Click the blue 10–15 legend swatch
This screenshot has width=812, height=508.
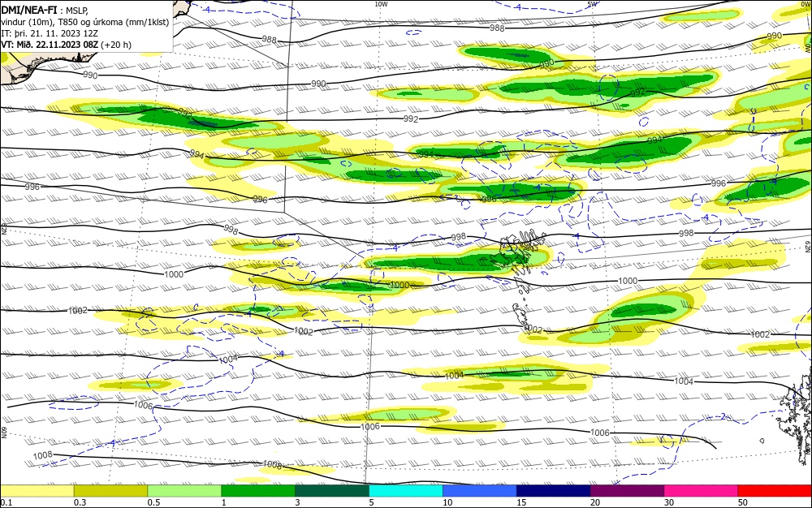pyautogui.click(x=480, y=491)
